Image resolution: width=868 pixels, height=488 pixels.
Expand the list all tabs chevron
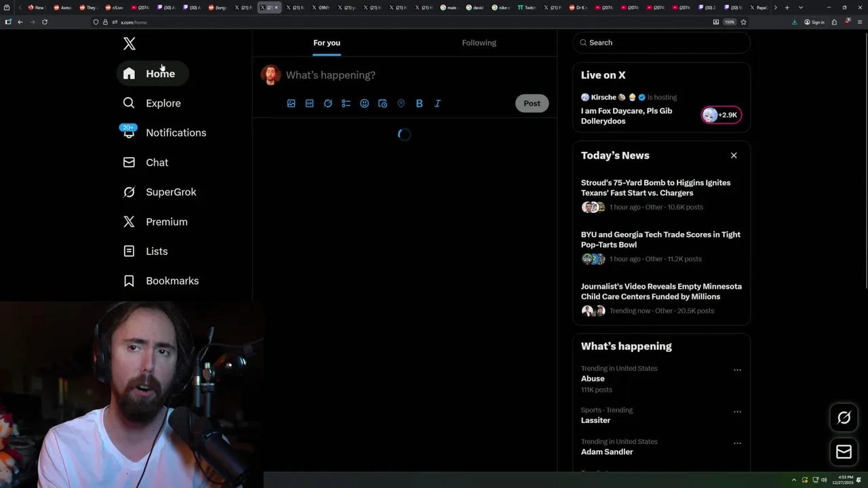click(x=801, y=7)
